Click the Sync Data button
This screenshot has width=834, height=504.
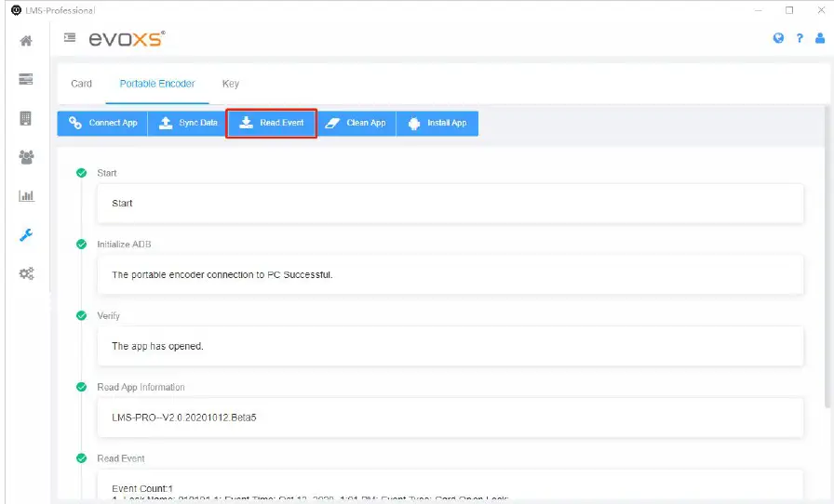pos(187,123)
